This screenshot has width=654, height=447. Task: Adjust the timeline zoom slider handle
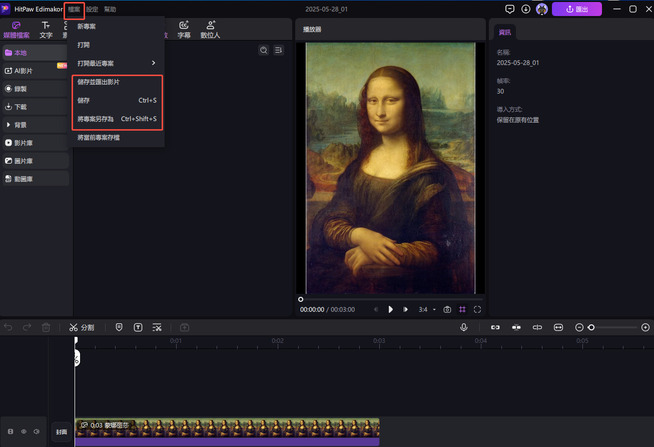[591, 327]
